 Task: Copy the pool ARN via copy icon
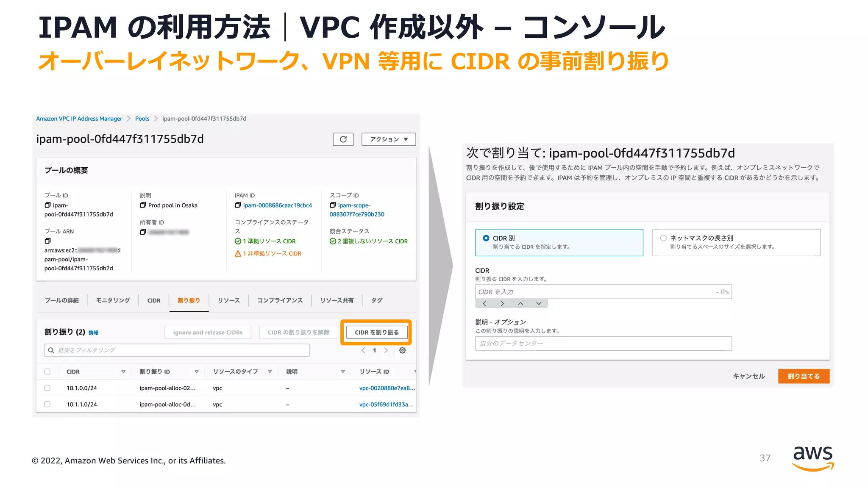coord(47,241)
